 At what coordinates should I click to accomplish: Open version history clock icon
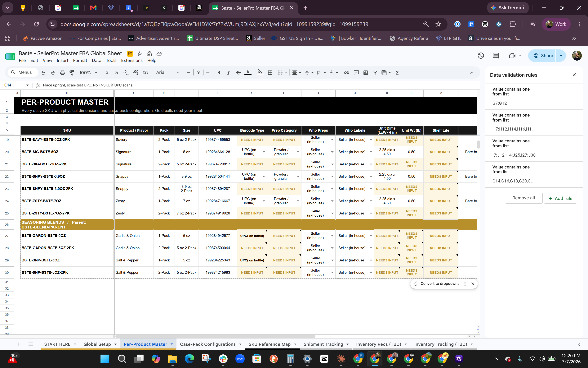click(x=481, y=56)
